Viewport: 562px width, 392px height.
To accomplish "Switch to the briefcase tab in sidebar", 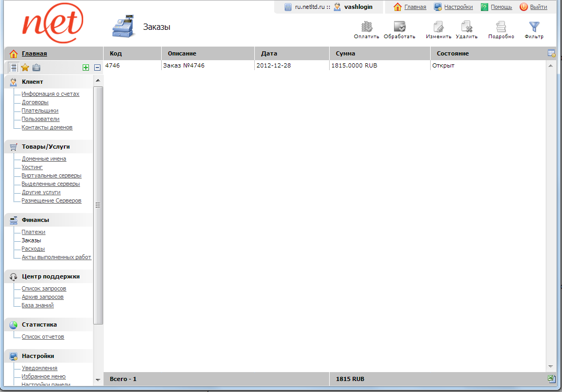I will 36,68.
